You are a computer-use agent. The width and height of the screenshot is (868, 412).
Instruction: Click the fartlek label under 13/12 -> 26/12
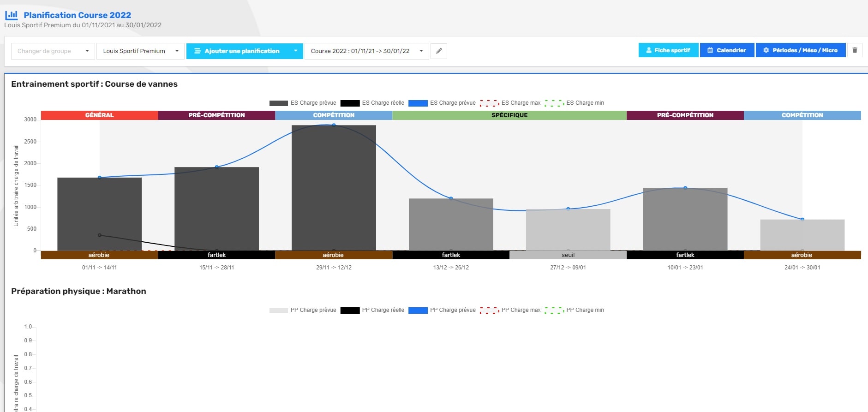451,255
